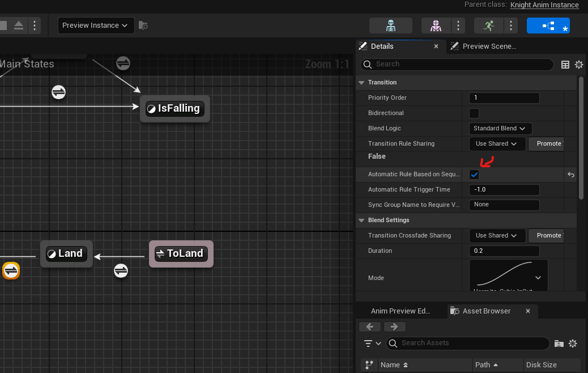Click the Details panel vertical scrollbar
This screenshot has height=373, width=588.
581,138
